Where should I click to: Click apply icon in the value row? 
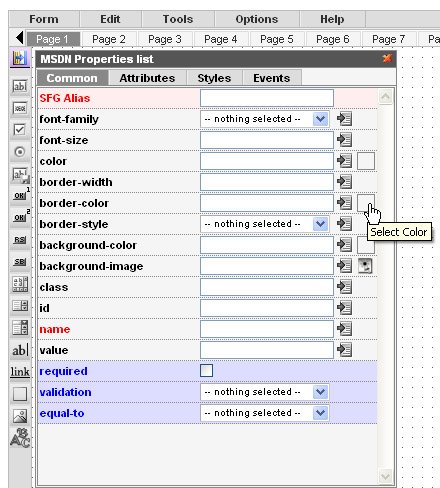point(344,350)
